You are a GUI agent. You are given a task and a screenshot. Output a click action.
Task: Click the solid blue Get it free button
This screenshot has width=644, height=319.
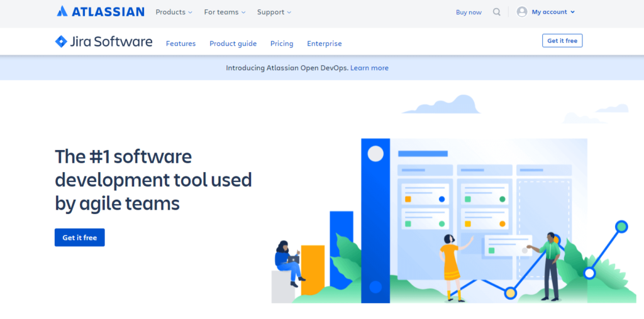point(80,237)
